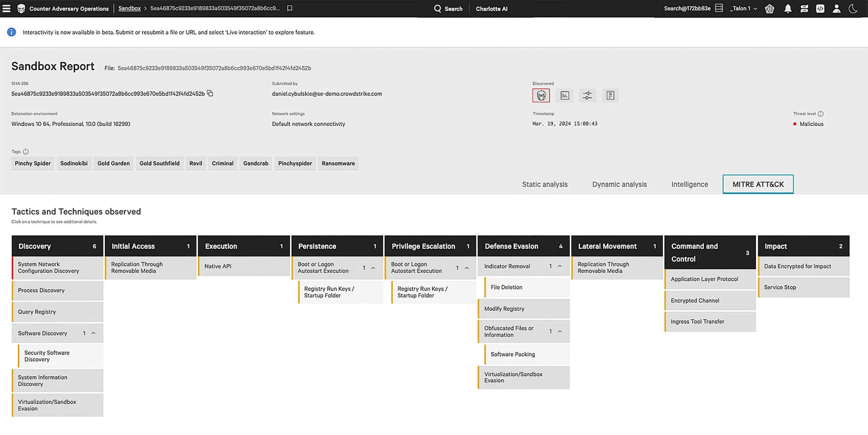
Task: Bookmark this sandbox report page
Action: coord(290,8)
